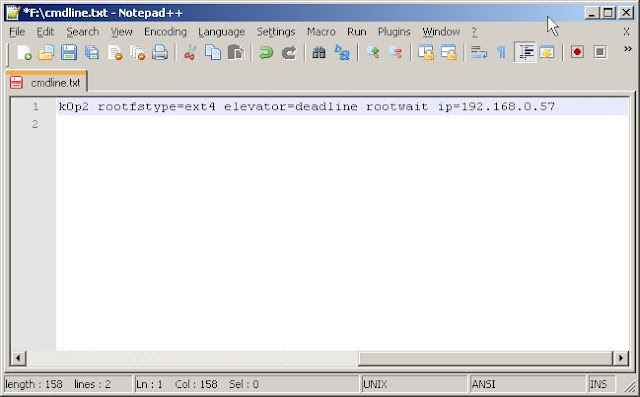Viewport: 640px width, 397px height.
Task: Open the Search menu
Action: pos(82,32)
